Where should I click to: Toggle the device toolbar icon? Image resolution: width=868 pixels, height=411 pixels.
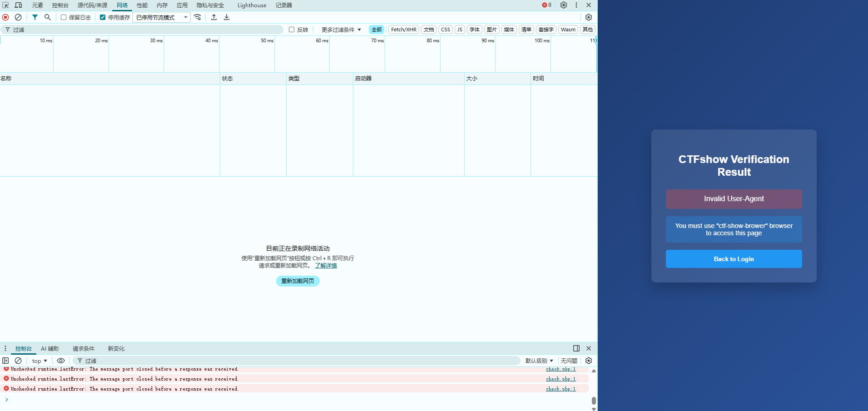[19, 5]
